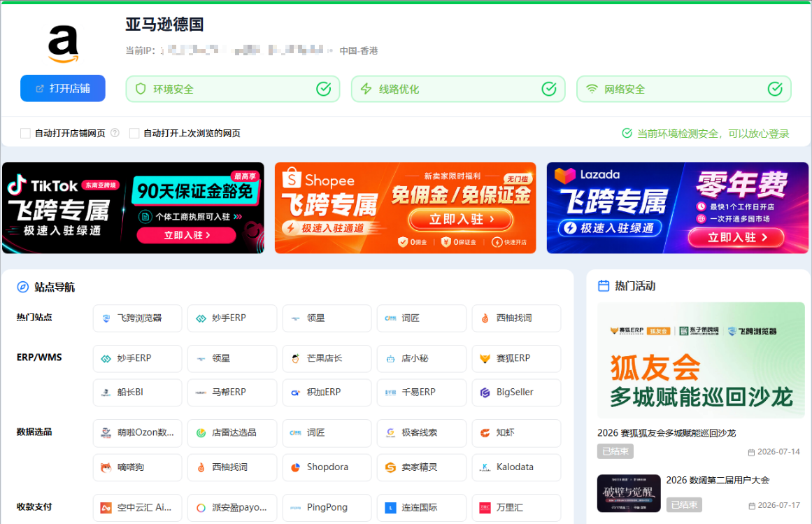
Task: Check 自动打开店铺网页 checkbox
Action: point(25,134)
